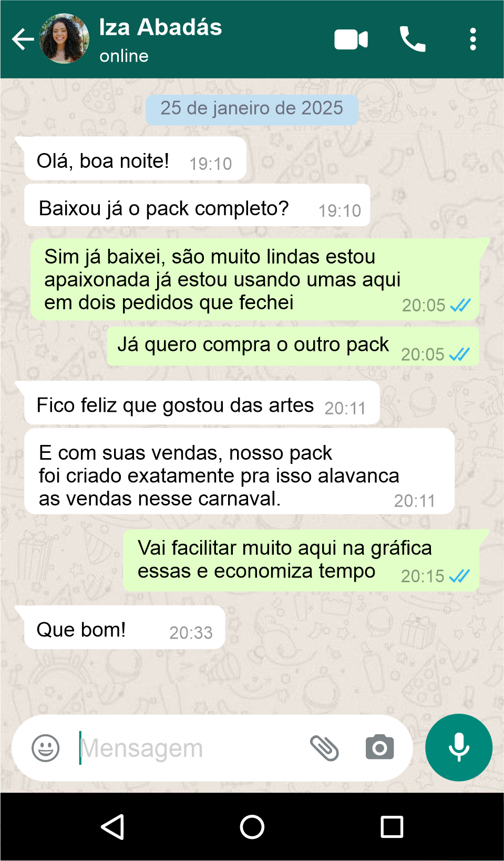Image resolution: width=504 pixels, height=861 pixels.
Task: Tap the '25 de janeiro de 2025' date chip
Action: point(252,109)
